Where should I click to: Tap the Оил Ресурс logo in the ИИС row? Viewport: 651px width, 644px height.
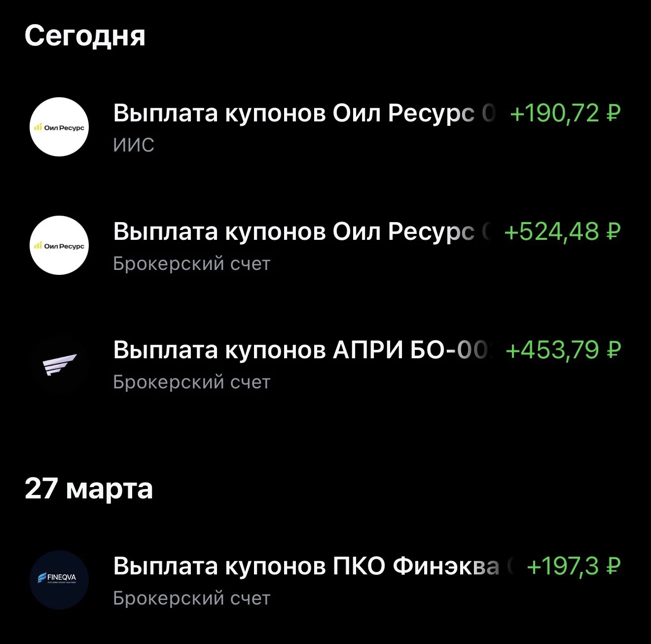(59, 127)
